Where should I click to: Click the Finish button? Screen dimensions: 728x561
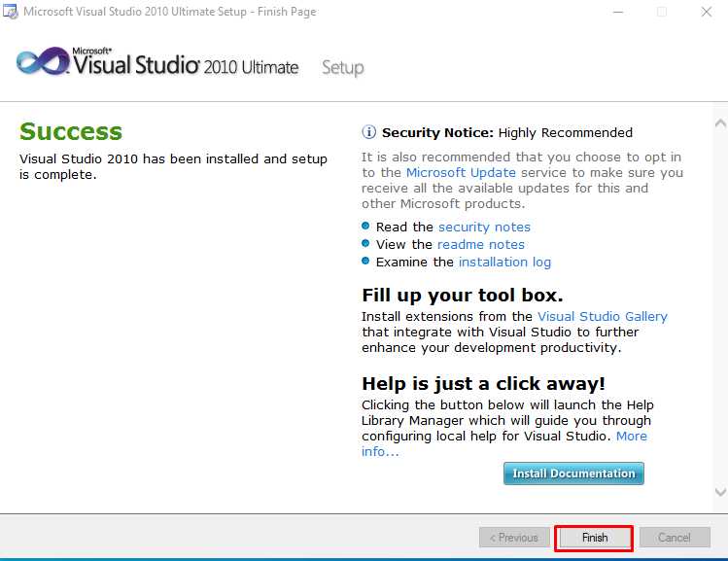tap(594, 538)
